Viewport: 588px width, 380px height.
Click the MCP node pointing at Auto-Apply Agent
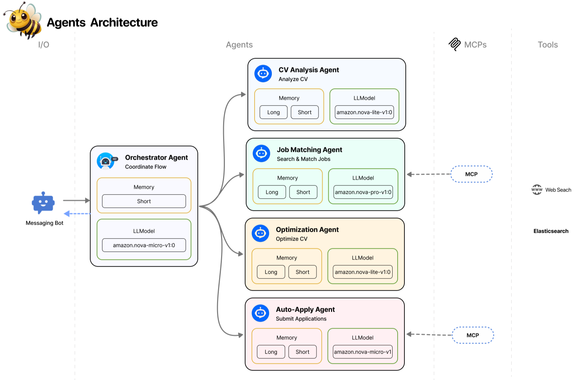473,335
